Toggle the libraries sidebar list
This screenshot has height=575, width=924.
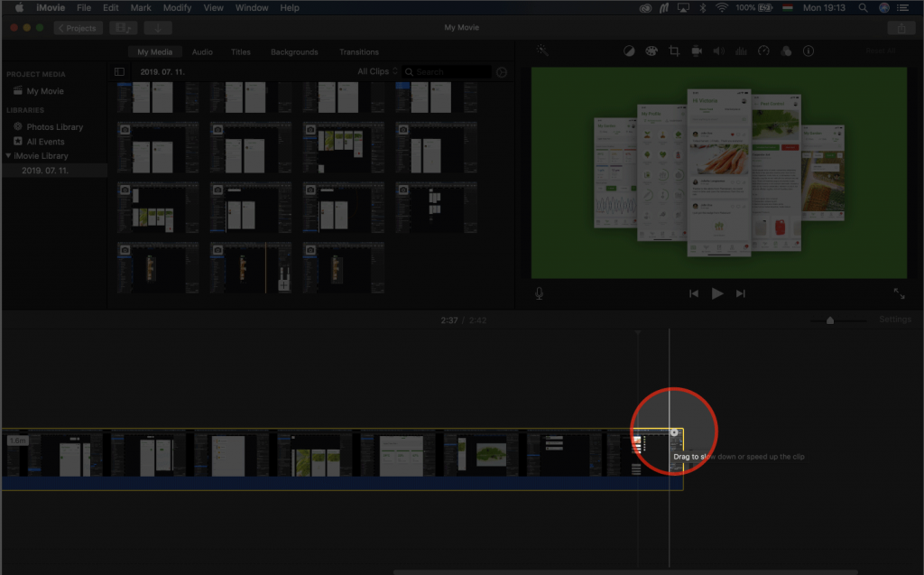tap(120, 72)
